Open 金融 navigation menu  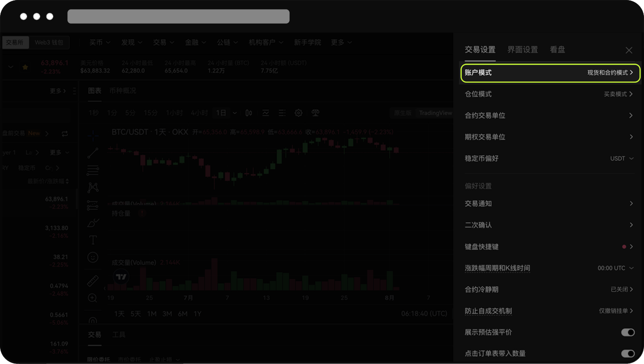(x=196, y=42)
